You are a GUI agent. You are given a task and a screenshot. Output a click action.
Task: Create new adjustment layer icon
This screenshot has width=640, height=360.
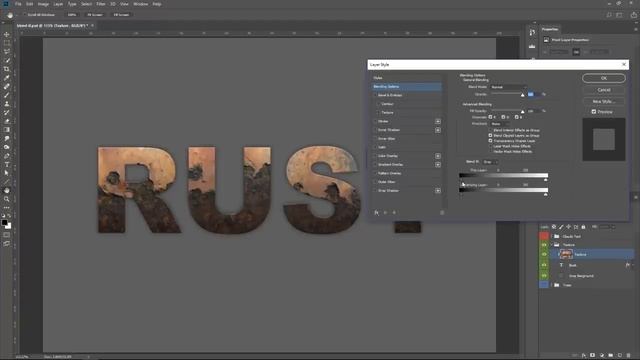coord(602,356)
